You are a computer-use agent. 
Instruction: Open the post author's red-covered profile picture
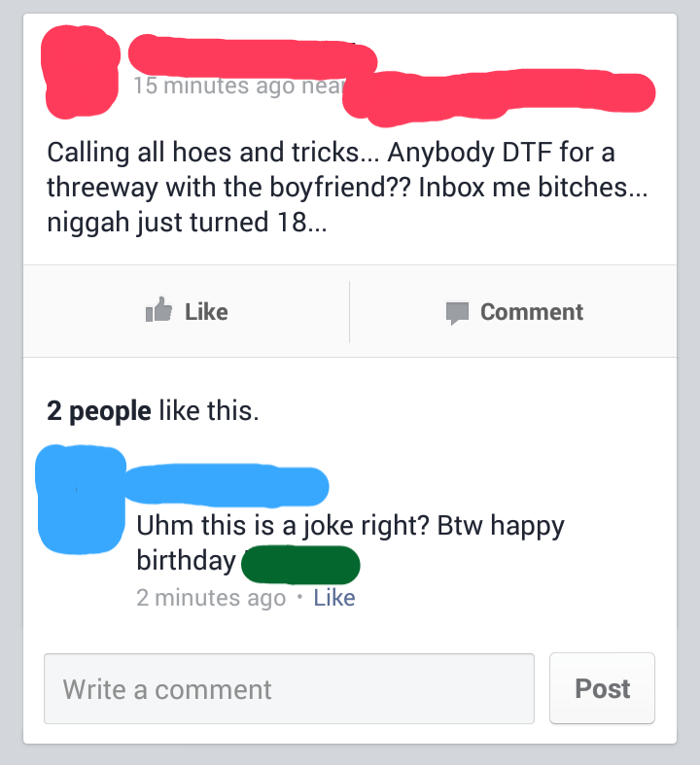click(x=81, y=72)
